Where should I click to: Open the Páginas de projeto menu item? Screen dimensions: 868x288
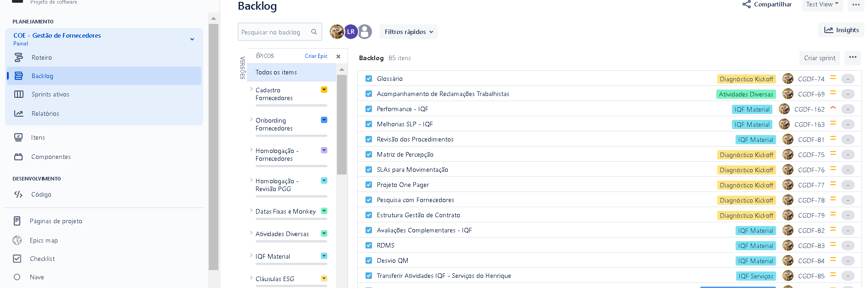click(56, 221)
